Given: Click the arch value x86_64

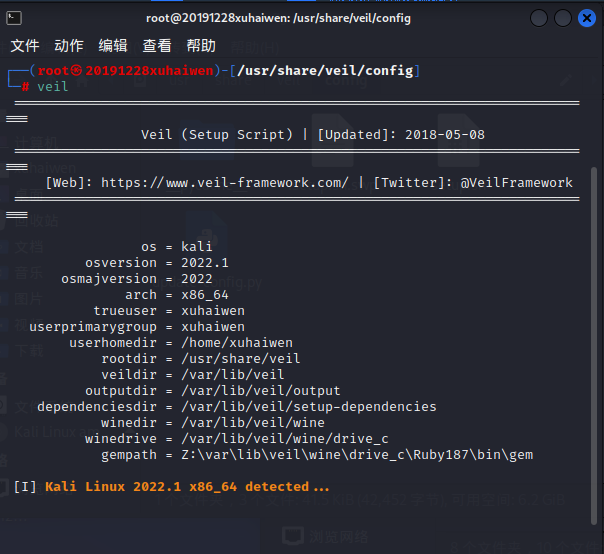Looking at the screenshot, I should [x=205, y=295].
